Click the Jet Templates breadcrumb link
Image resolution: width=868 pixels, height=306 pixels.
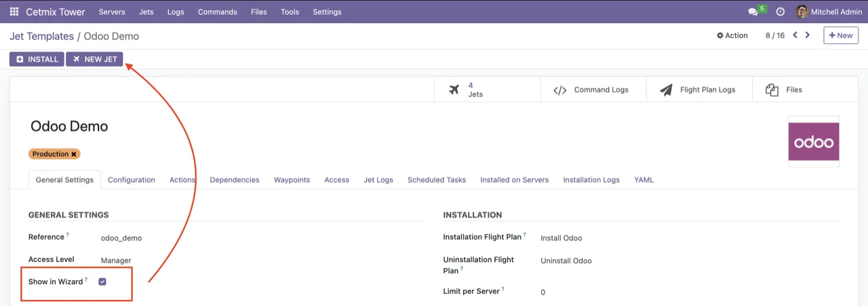click(41, 36)
